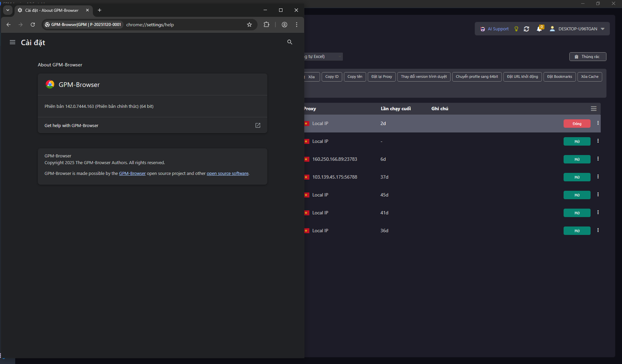Open the DESKTOP-U96TGAN account dropdown
The image size is (622, 364).
pos(577,29)
